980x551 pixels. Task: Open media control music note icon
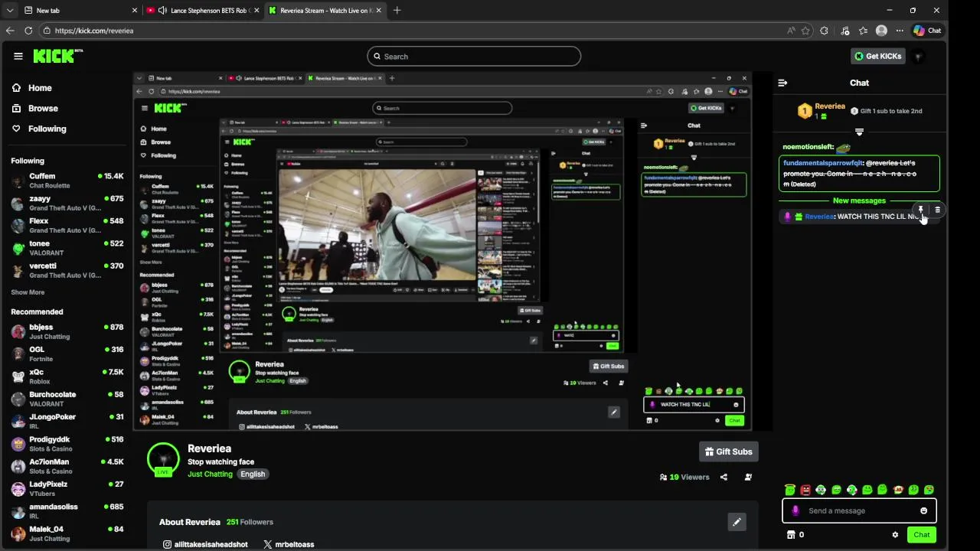[844, 31]
